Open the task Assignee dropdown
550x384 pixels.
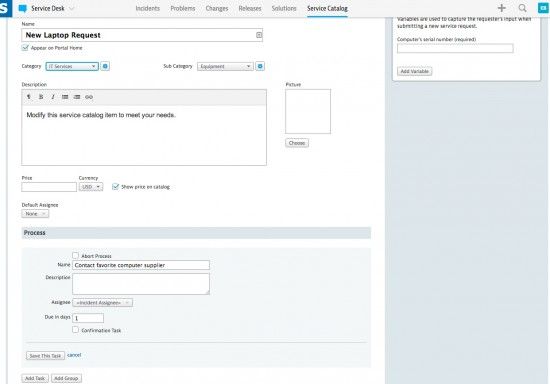pyautogui.click(x=102, y=303)
